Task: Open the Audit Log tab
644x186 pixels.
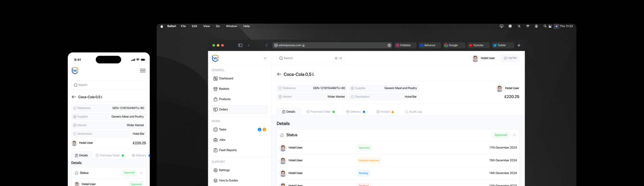Action: pos(413,112)
